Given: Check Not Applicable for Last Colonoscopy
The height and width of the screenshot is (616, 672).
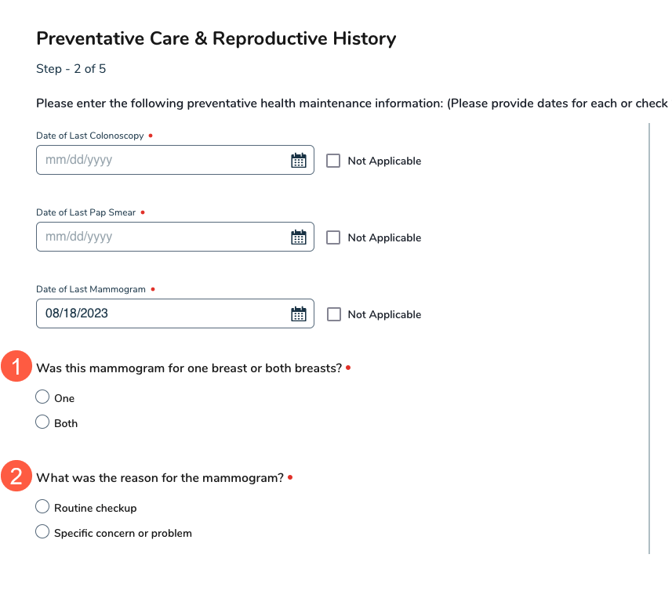Looking at the screenshot, I should (x=333, y=161).
